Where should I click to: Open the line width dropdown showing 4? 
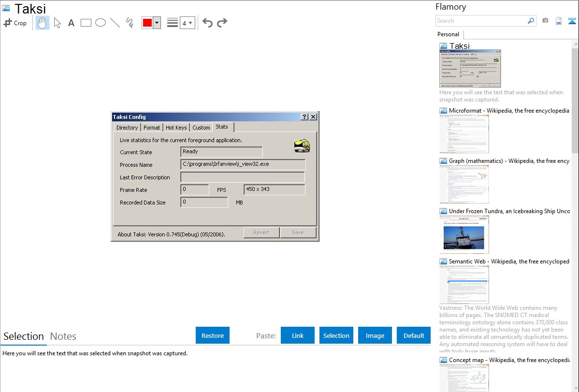click(x=187, y=23)
